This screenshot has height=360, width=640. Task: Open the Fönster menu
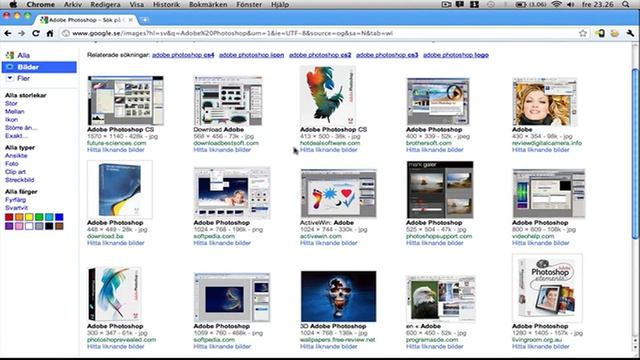coord(249,4)
